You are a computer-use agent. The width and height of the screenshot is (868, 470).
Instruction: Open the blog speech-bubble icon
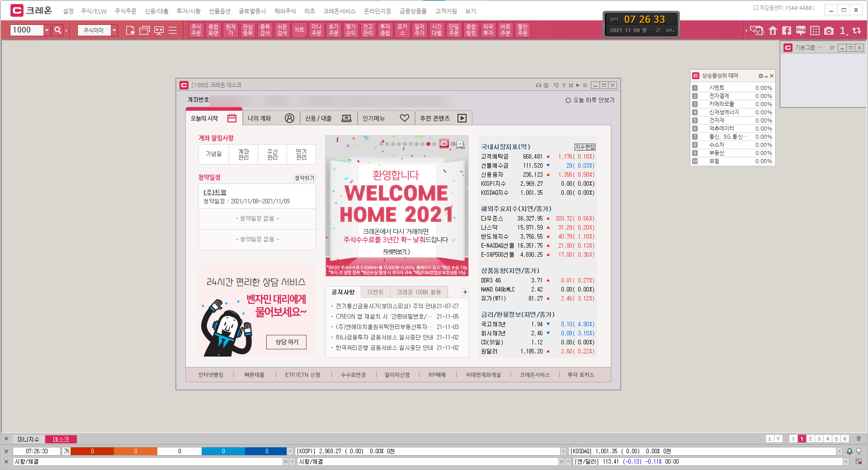(801, 30)
